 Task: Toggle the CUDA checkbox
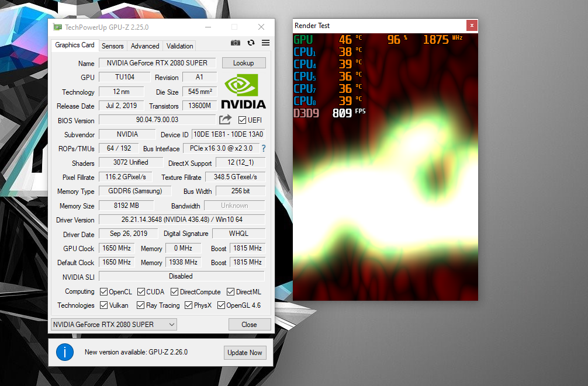pyautogui.click(x=141, y=291)
